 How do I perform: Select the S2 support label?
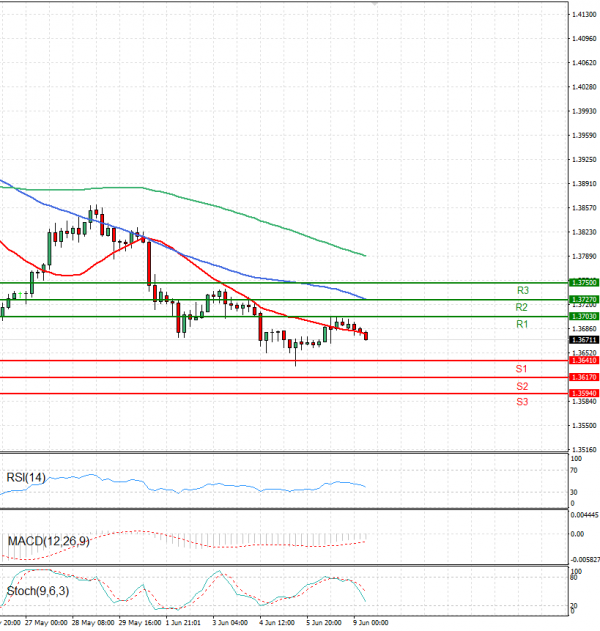pos(522,385)
